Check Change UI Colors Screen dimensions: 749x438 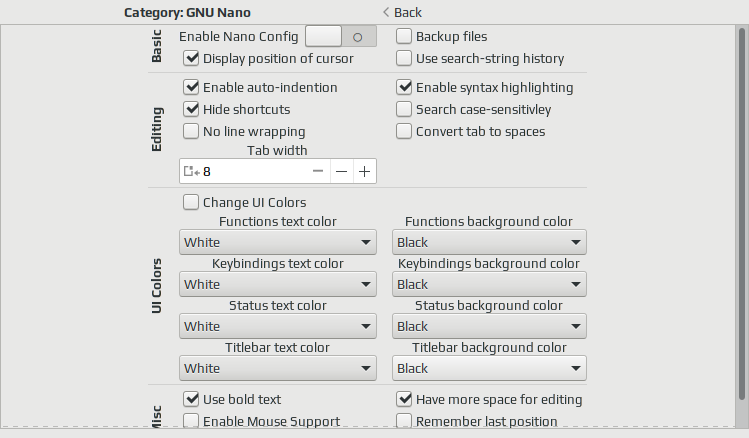tap(191, 203)
